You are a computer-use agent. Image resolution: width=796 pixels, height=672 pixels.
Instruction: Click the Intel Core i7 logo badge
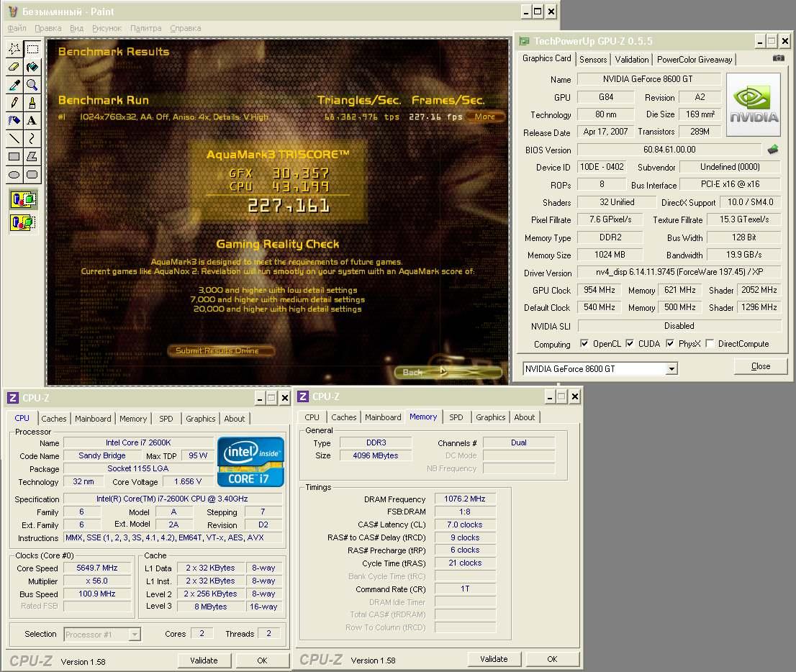[x=250, y=462]
